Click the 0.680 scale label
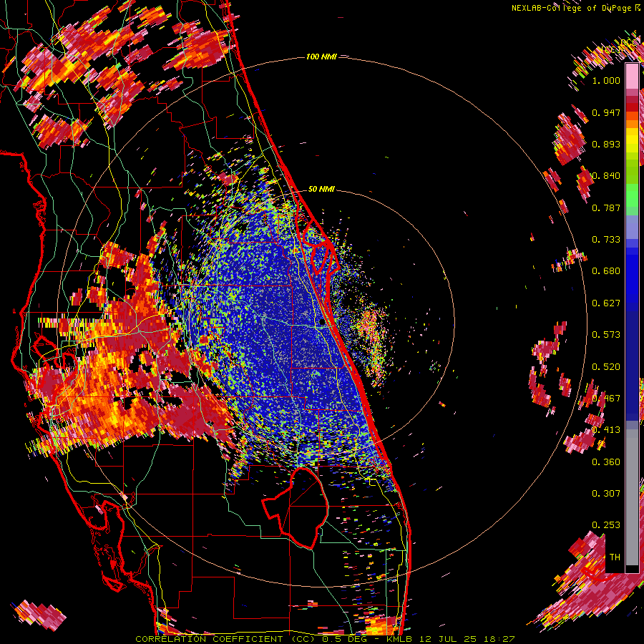 (606, 271)
